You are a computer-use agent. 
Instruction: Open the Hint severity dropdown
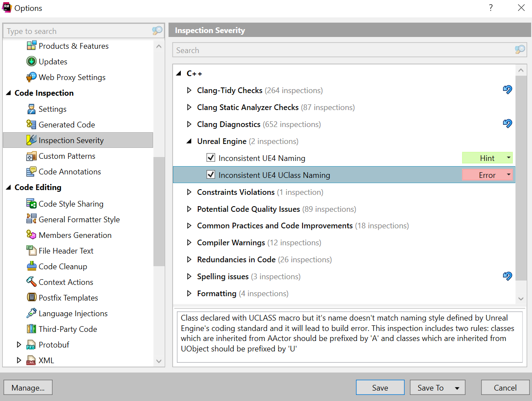[x=487, y=158]
